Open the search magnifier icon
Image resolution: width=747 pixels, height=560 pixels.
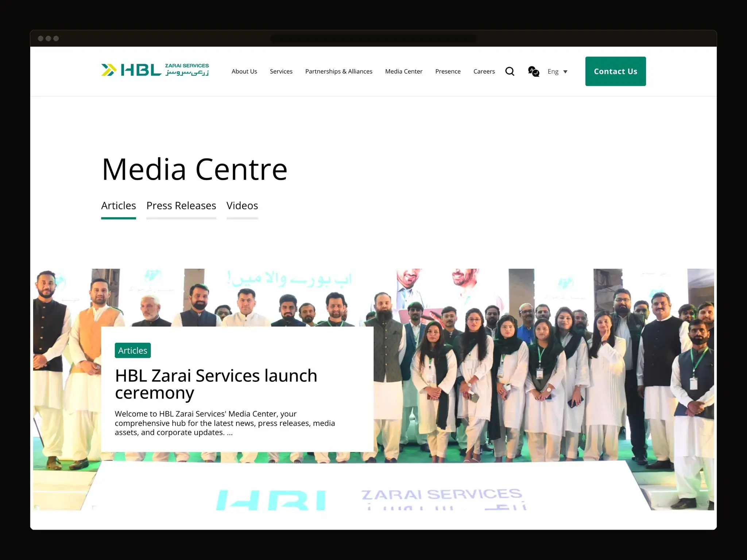[x=510, y=71]
